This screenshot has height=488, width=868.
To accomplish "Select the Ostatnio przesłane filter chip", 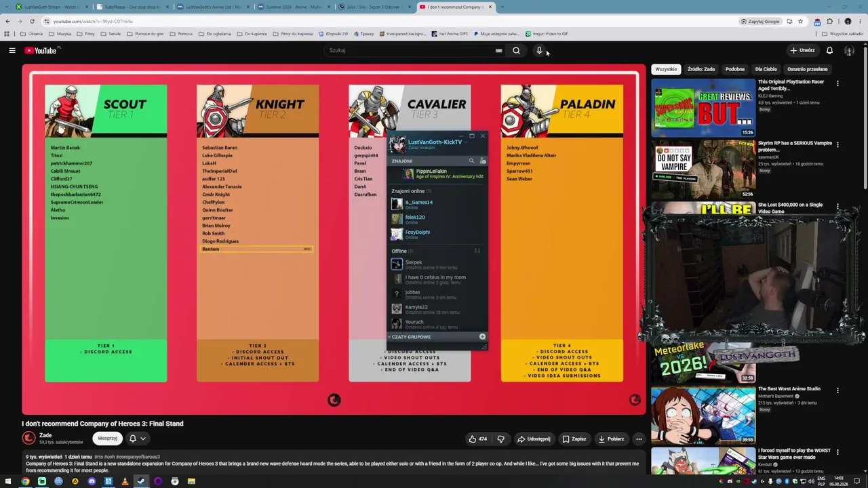I will click(807, 69).
